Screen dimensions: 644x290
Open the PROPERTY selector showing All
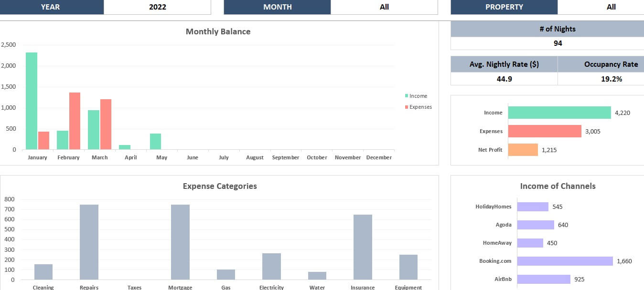(601, 7)
